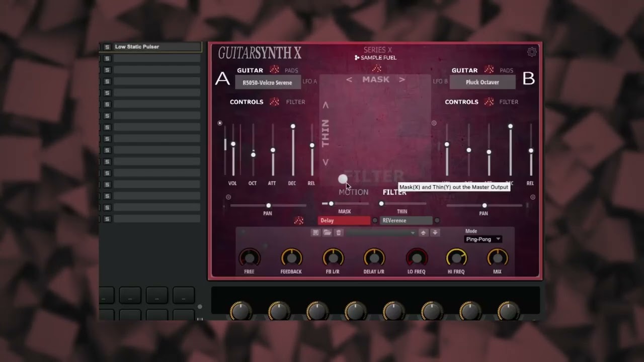Image resolution: width=644 pixels, height=362 pixels.
Task: Click the randomize dice beside CONTROLS in section B
Action: (x=489, y=102)
